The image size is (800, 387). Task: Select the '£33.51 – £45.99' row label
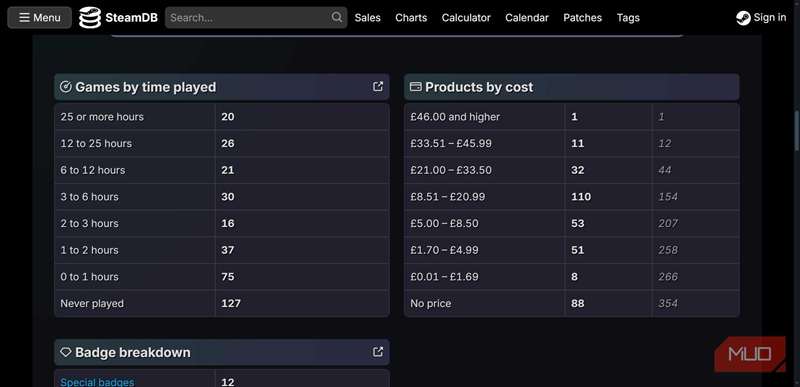coord(451,143)
